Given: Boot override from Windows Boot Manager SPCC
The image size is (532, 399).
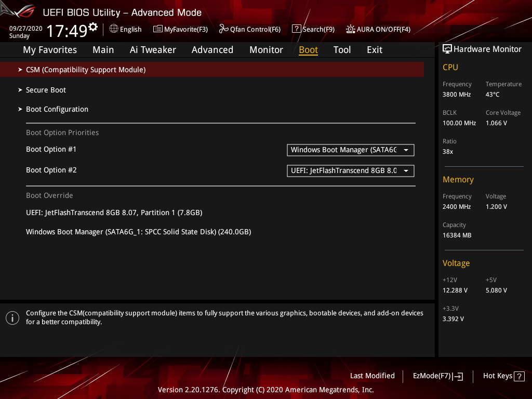Looking at the screenshot, I should click(x=138, y=232).
